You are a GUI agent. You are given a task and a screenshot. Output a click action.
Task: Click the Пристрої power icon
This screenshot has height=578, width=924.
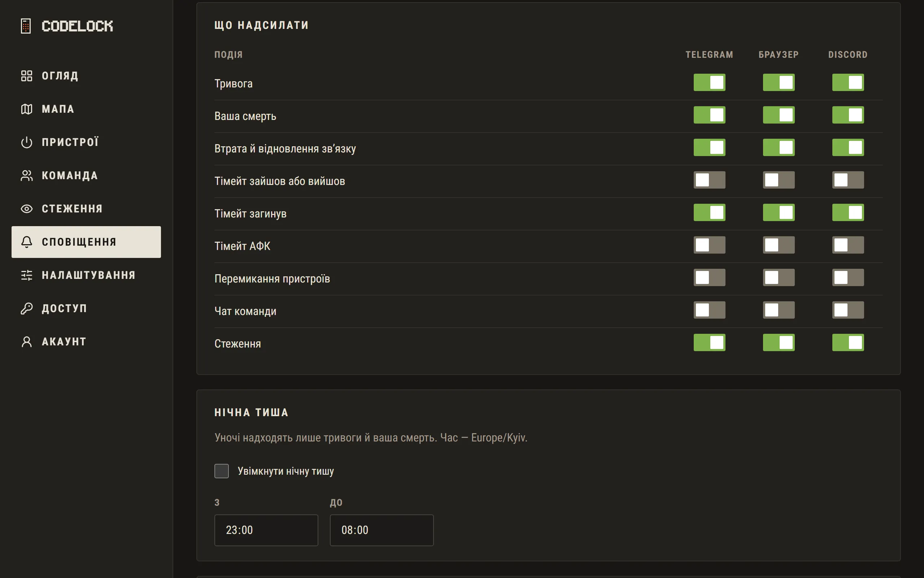click(x=26, y=142)
